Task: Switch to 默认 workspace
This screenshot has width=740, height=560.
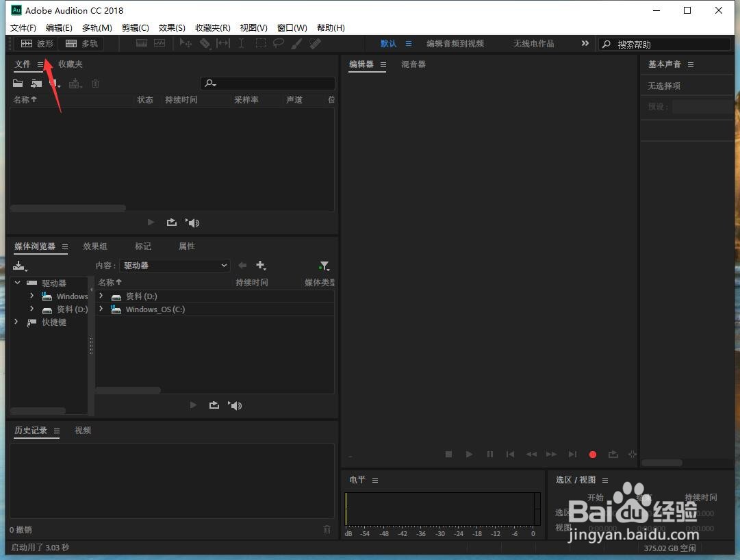Action: coord(388,43)
